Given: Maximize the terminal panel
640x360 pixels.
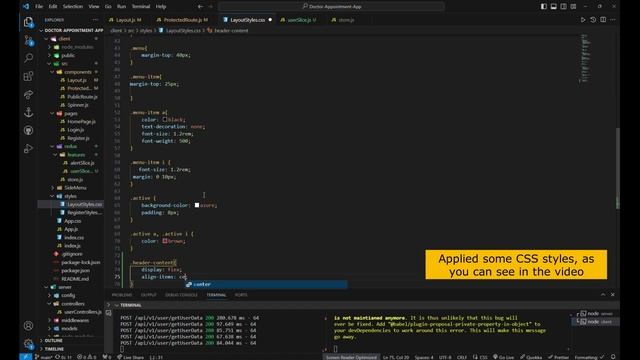Looking at the screenshot, I should click(603, 295).
